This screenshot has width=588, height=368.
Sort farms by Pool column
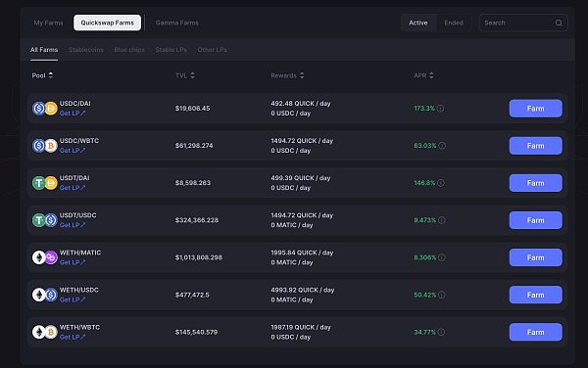click(42, 75)
